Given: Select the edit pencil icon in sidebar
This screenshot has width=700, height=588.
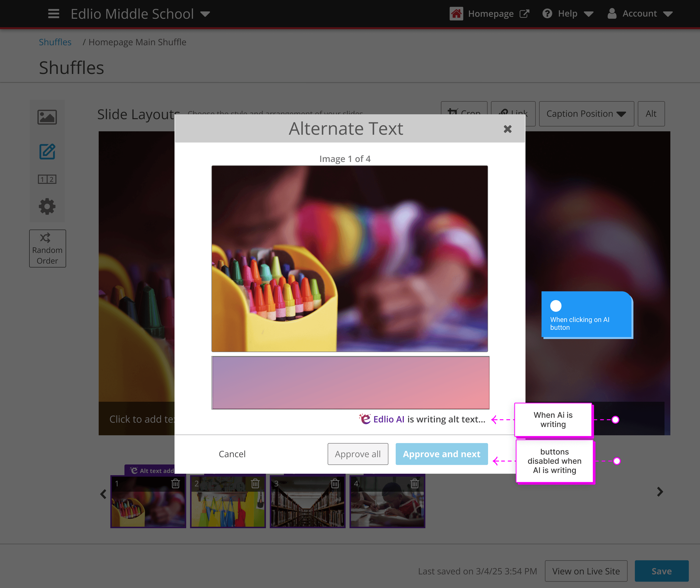Looking at the screenshot, I should pyautogui.click(x=47, y=152).
